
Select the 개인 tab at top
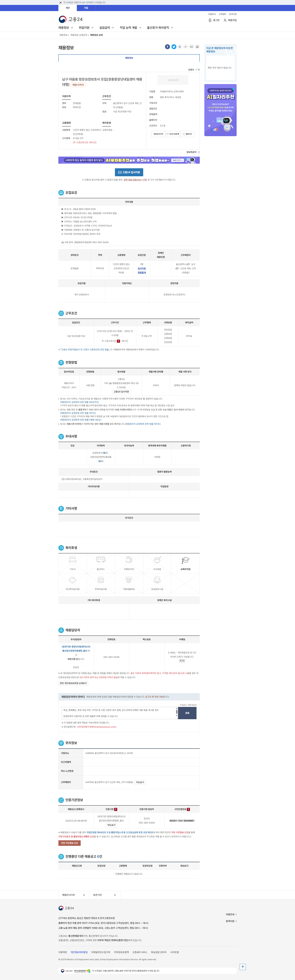coord(68,8)
